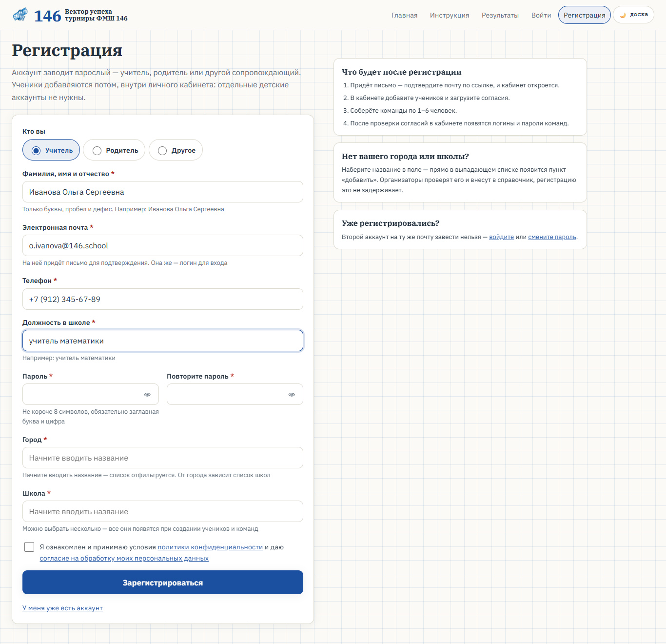This screenshot has width=666, height=644.
Task: Click the 146 school logo icon
Action: [20, 15]
